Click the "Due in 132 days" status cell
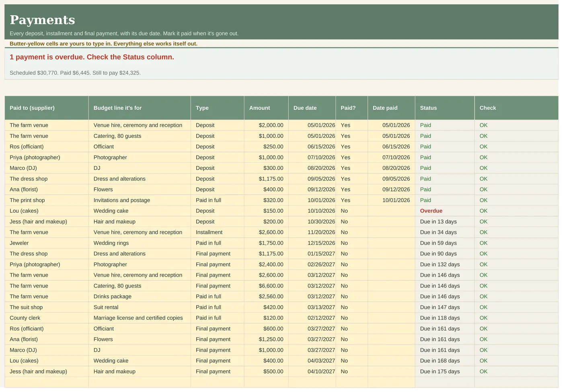This screenshot has width=563, height=392. click(445, 264)
